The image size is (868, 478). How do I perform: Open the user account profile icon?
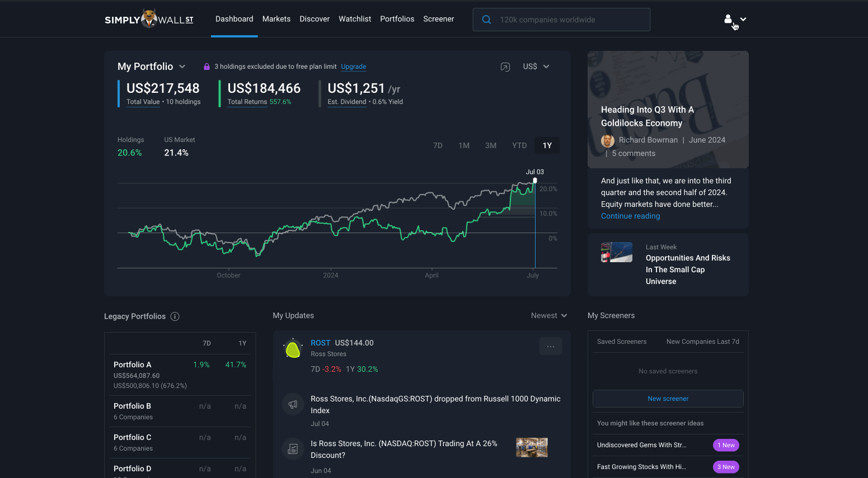pos(728,19)
